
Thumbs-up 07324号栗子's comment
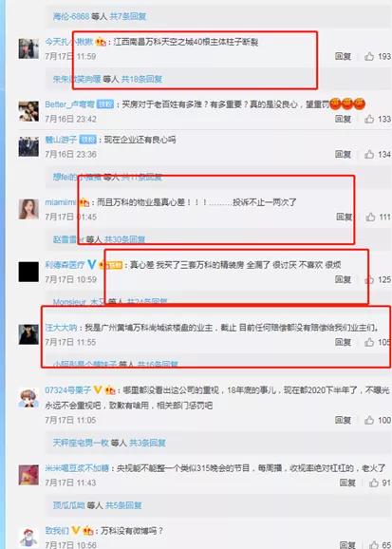(369, 420)
